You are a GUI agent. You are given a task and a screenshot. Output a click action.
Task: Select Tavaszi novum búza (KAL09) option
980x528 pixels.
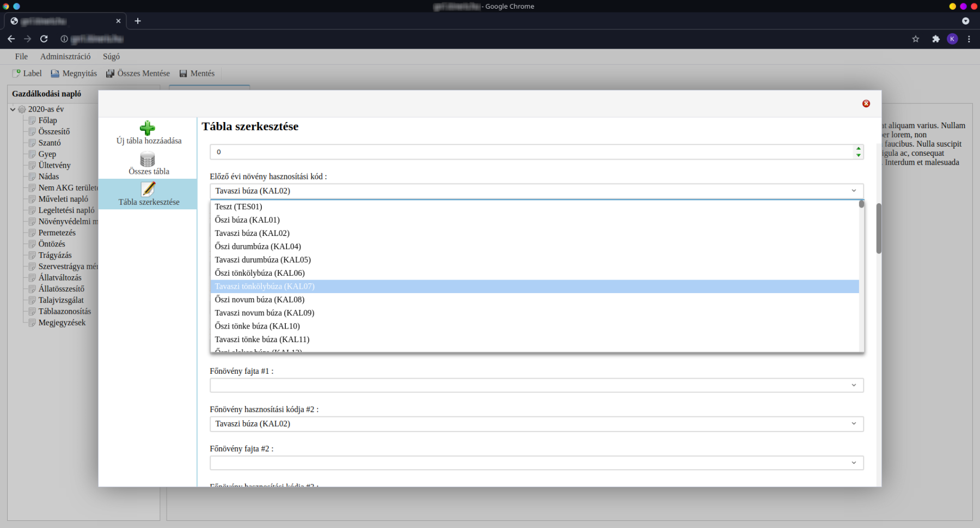[x=264, y=313]
